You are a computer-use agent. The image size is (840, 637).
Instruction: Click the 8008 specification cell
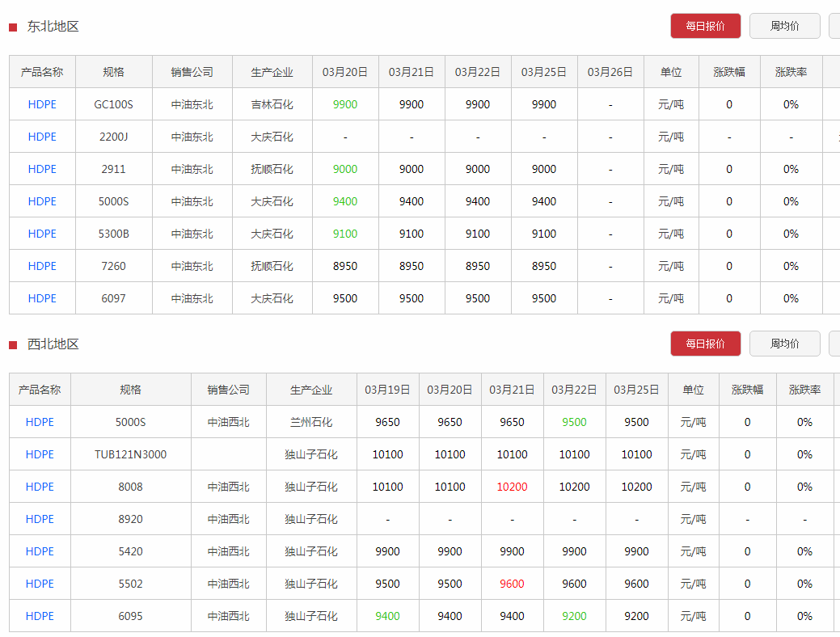click(x=131, y=487)
